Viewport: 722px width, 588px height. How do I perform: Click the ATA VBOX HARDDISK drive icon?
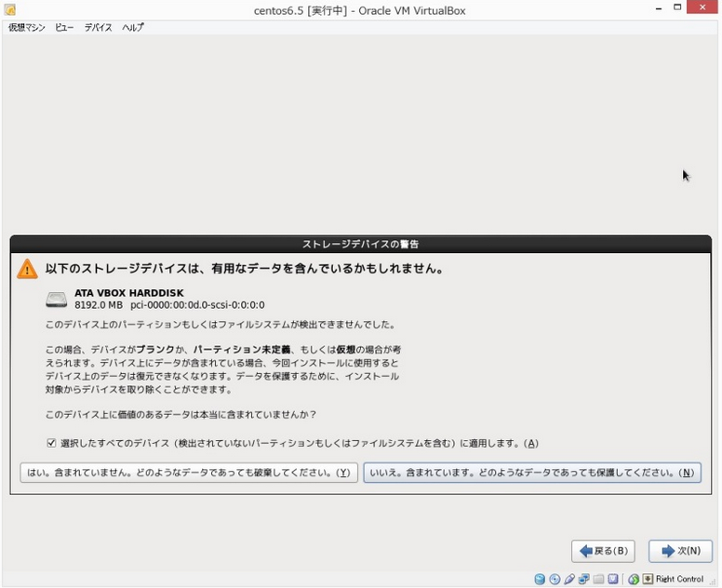coord(56,300)
